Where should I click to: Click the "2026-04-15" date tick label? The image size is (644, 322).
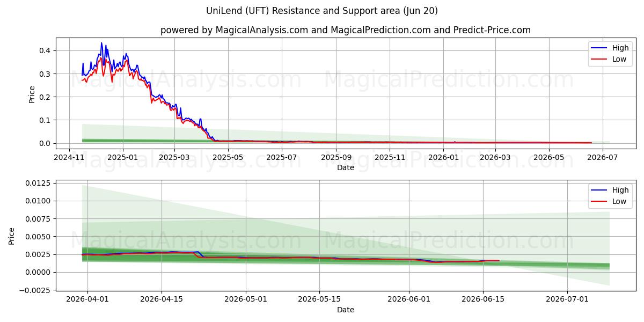[x=162, y=299]
